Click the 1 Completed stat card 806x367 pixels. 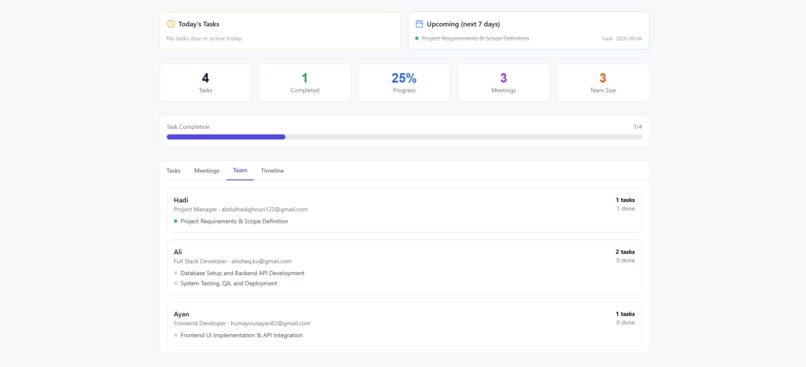pyautogui.click(x=305, y=82)
